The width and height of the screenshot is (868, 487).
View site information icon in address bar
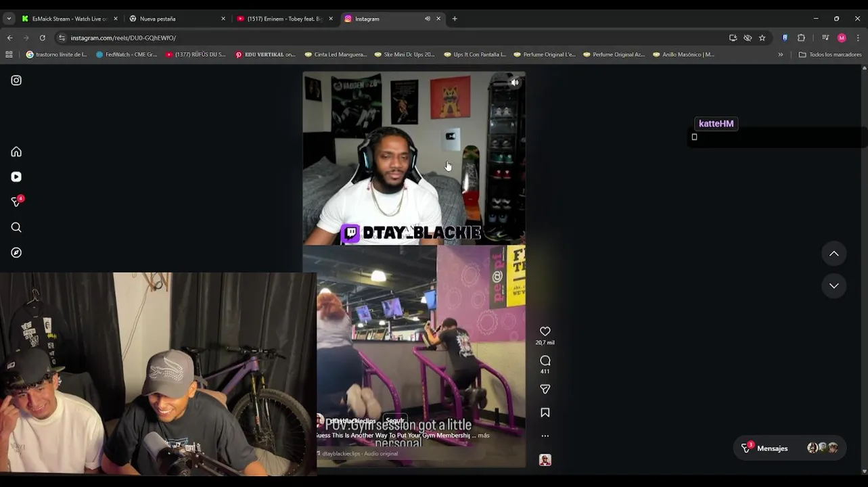62,38
